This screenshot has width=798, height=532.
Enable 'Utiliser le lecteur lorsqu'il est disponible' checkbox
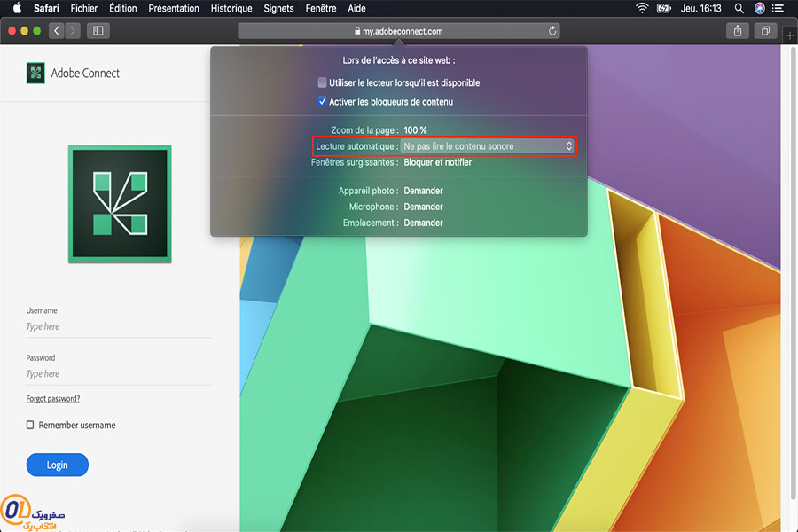322,82
